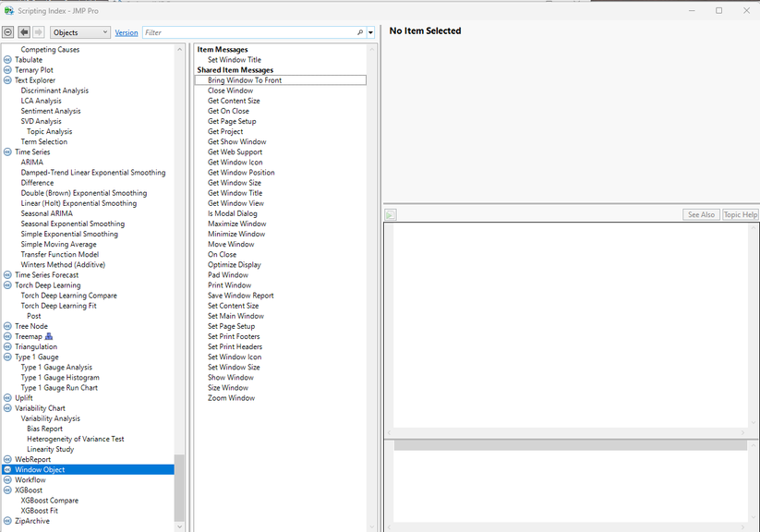This screenshot has width=760, height=532.
Task: Select Maximize Window message
Action: (x=237, y=224)
